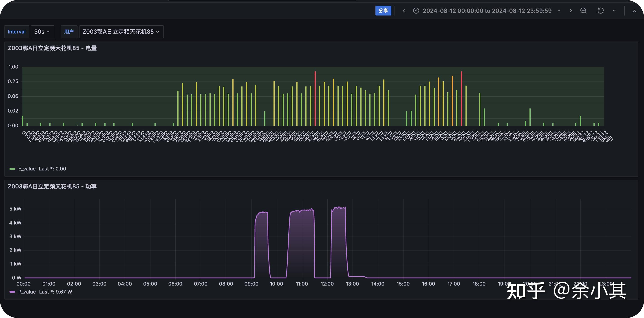
Task: Click the Interval variable label
Action: click(16, 32)
